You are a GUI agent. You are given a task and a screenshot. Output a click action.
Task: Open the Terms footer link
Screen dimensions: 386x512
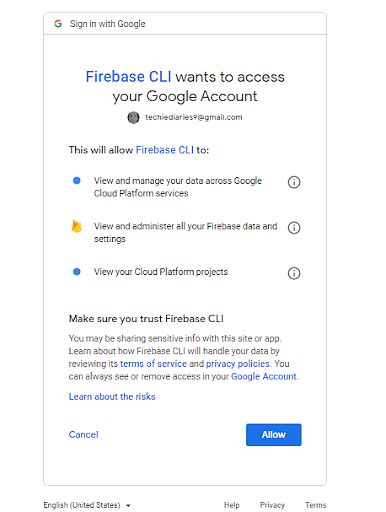[x=316, y=505]
